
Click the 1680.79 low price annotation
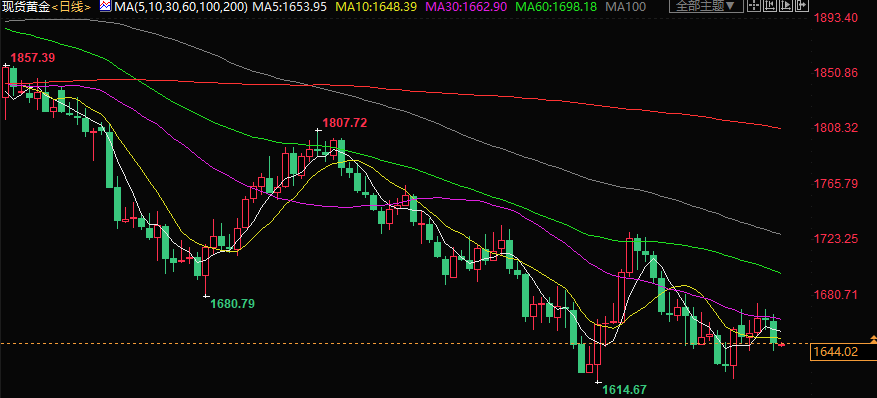pos(232,304)
